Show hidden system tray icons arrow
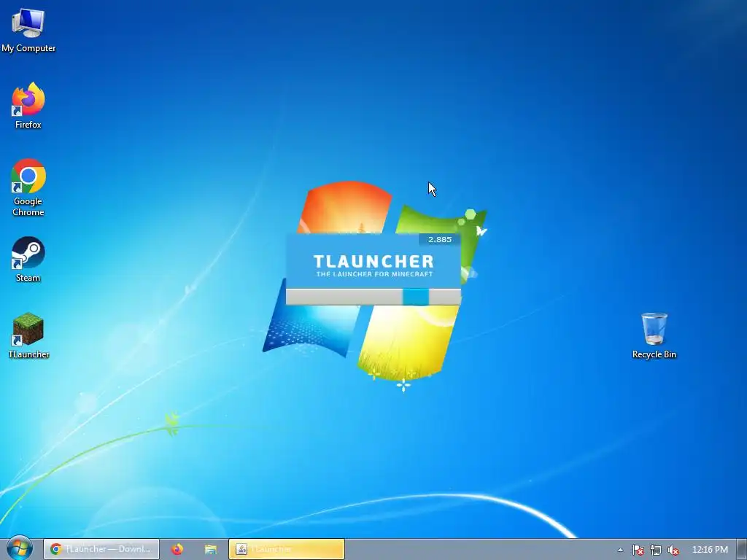747x560 pixels. pyautogui.click(x=620, y=550)
